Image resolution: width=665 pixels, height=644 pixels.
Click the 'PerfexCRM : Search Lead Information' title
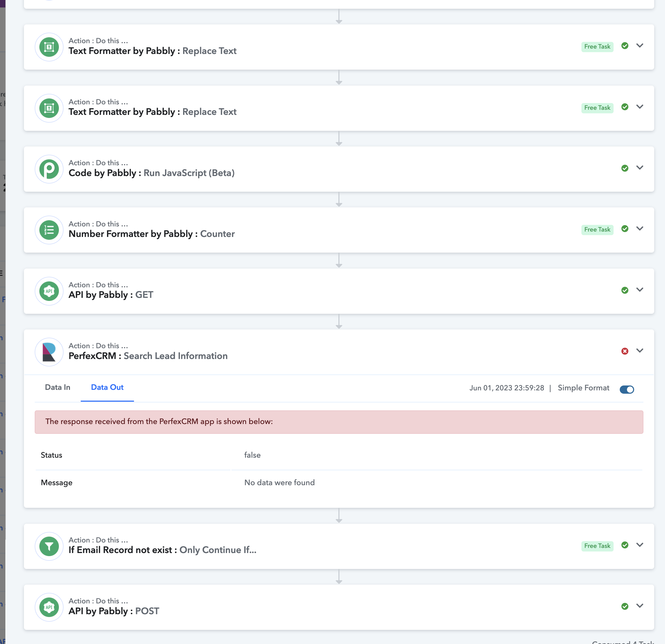click(x=148, y=356)
